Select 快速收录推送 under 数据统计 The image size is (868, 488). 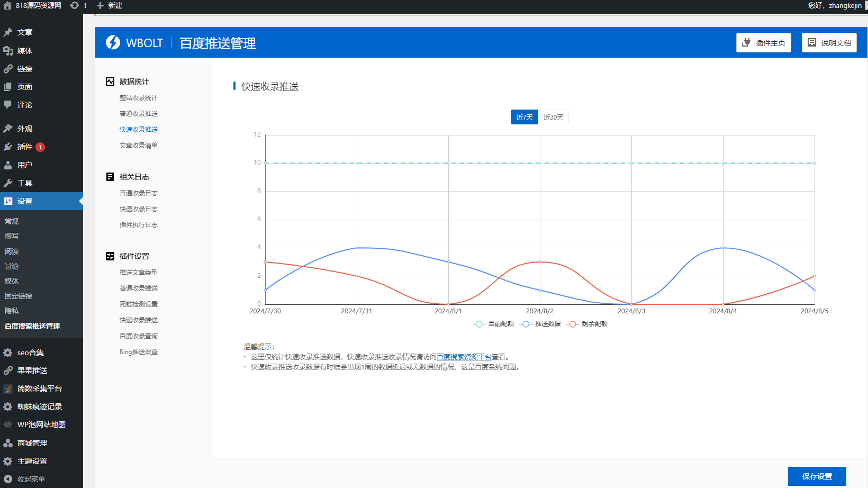coord(139,130)
